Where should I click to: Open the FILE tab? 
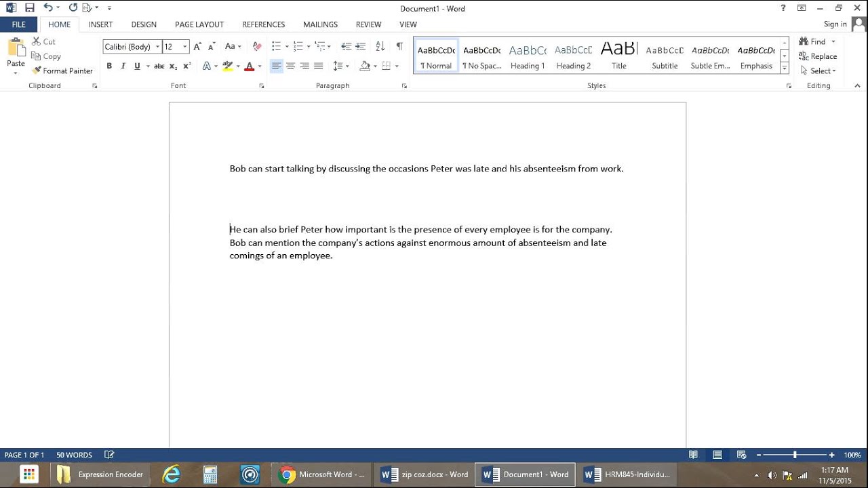pos(18,24)
